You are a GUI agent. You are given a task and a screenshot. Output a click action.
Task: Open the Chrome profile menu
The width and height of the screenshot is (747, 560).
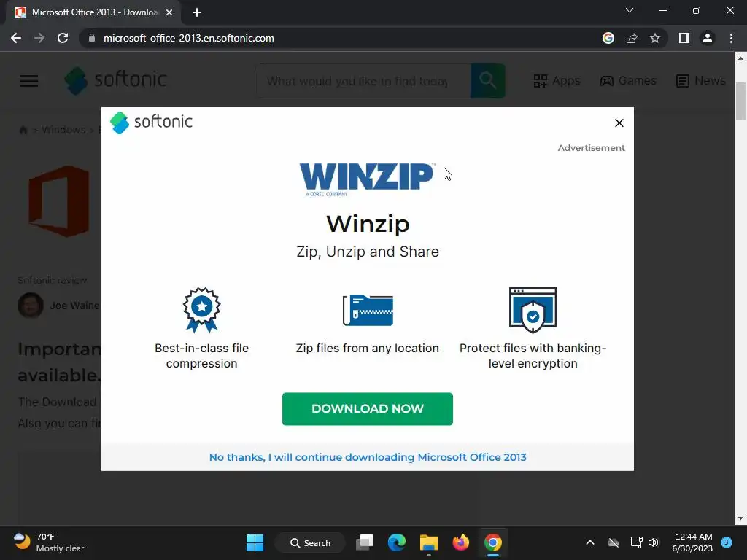(708, 38)
